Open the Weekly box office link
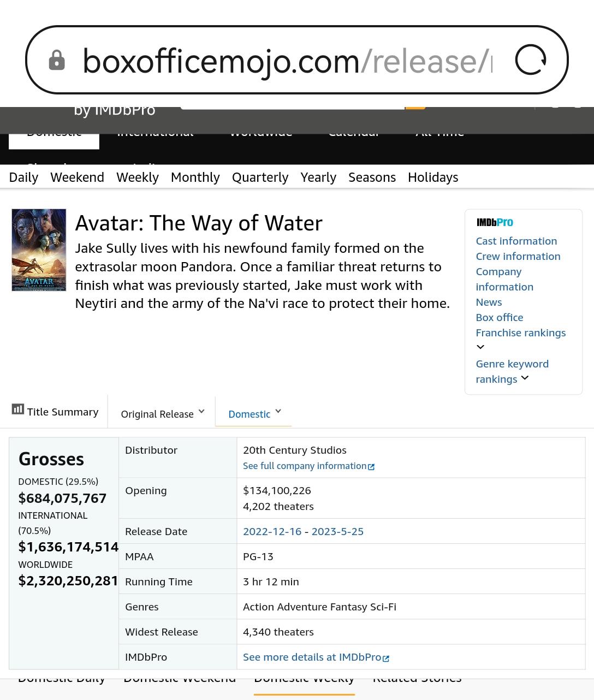The width and height of the screenshot is (594, 700). point(137,177)
